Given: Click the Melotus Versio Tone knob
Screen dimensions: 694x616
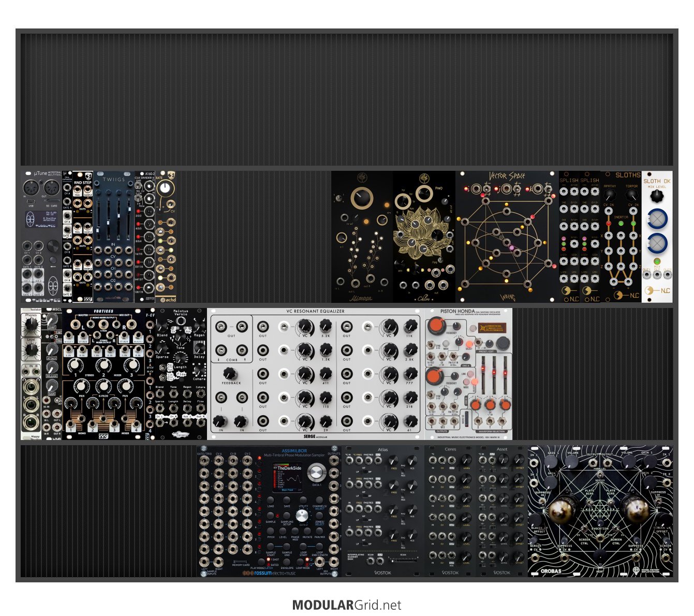Looking at the screenshot, I should [x=181, y=337].
